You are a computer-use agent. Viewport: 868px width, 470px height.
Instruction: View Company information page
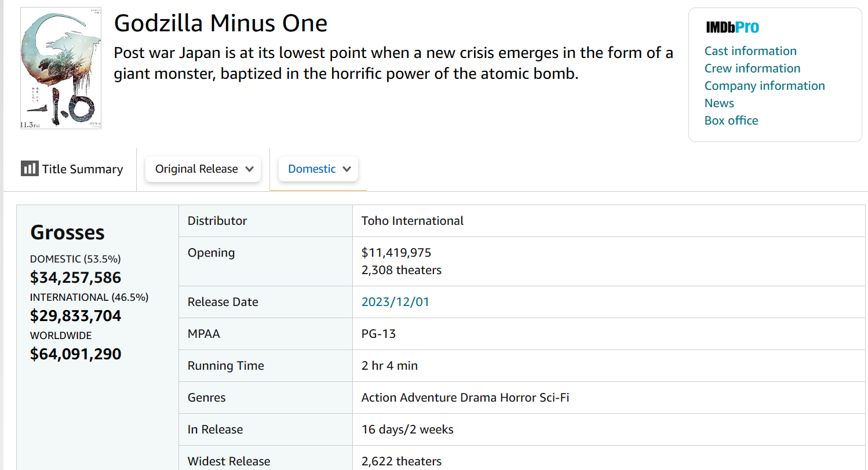coord(764,86)
